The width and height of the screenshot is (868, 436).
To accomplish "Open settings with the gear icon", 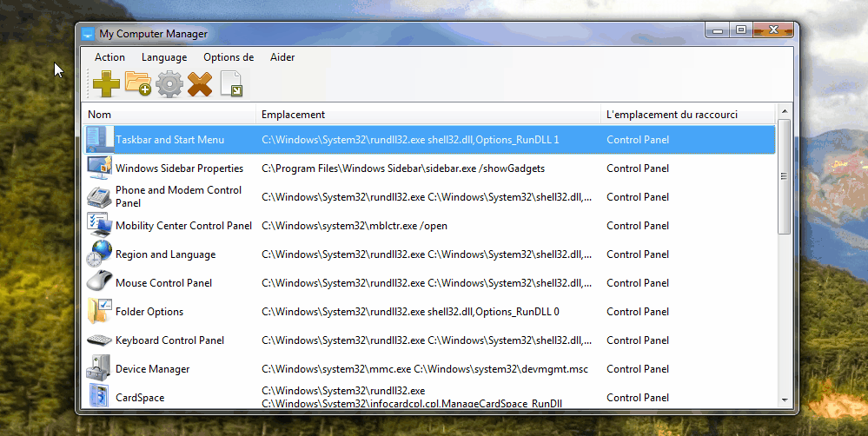I will (x=169, y=84).
